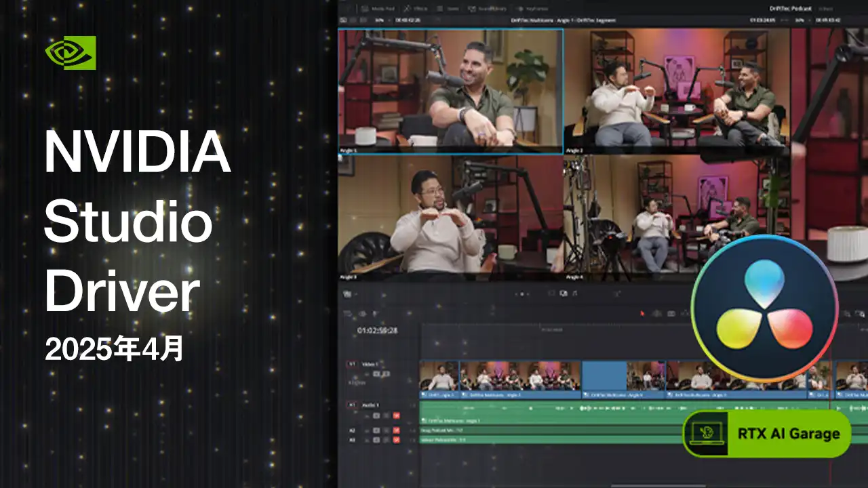Screen dimensions: 868x488
Task: Open the Sound Library panel
Action: click(x=486, y=8)
